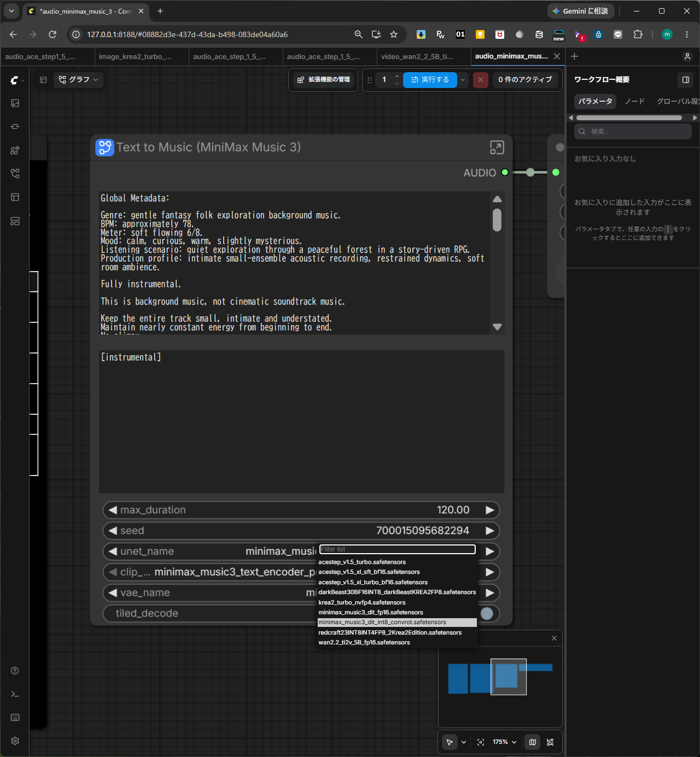Click the 実行する run button

click(x=430, y=80)
